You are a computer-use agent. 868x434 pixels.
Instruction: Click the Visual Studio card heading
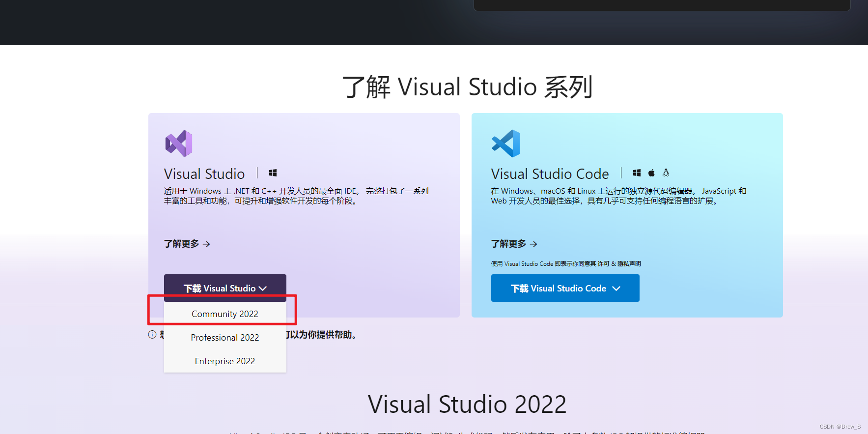pyautogui.click(x=204, y=174)
